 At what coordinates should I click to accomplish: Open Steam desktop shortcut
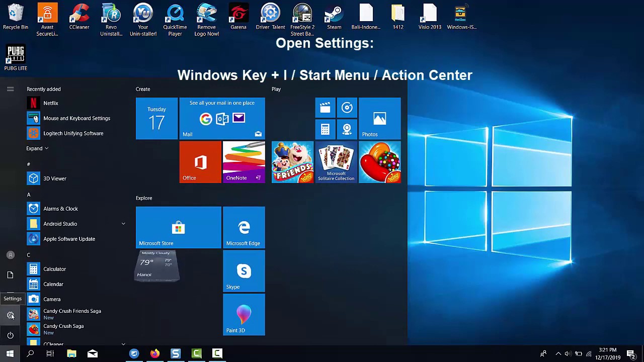(x=334, y=17)
